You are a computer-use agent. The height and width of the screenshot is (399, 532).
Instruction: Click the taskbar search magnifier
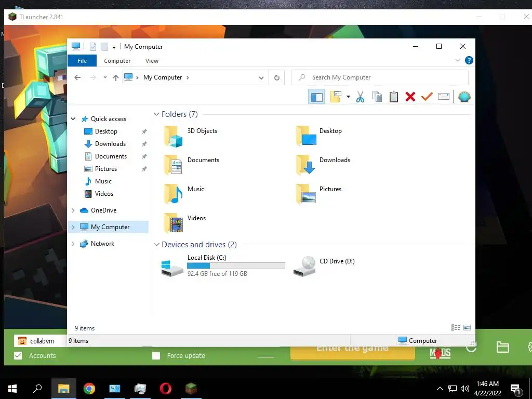37,388
